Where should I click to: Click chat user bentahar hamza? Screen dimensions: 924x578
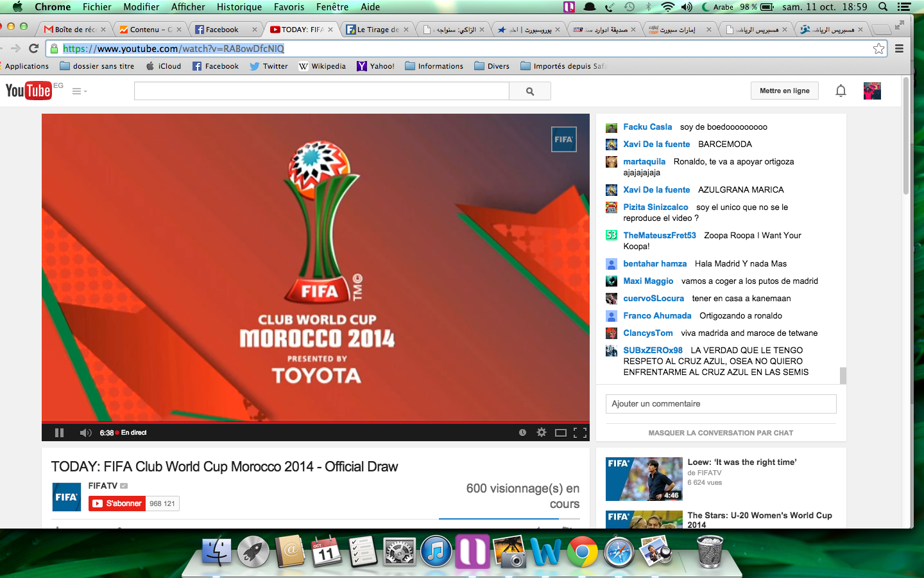[655, 264]
